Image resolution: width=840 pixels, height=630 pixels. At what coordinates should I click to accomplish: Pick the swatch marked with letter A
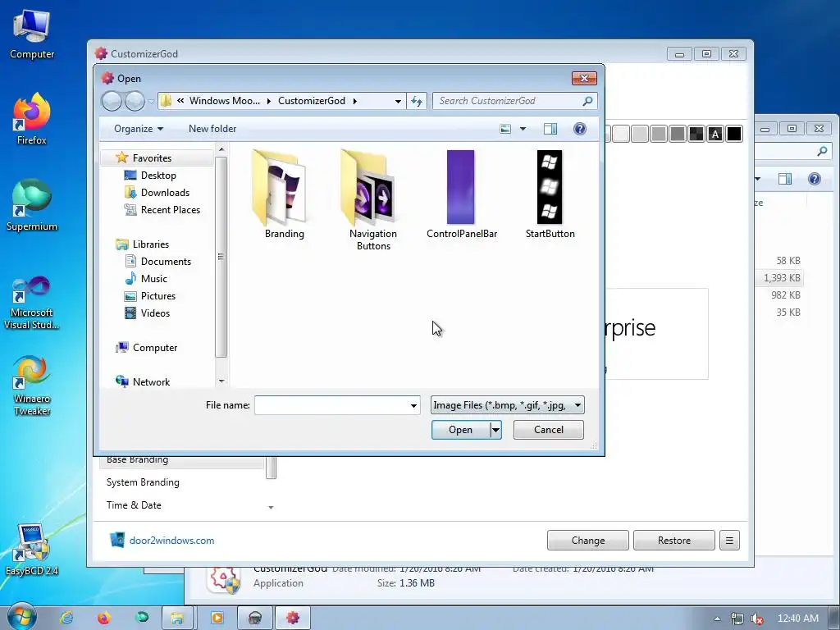tap(715, 134)
